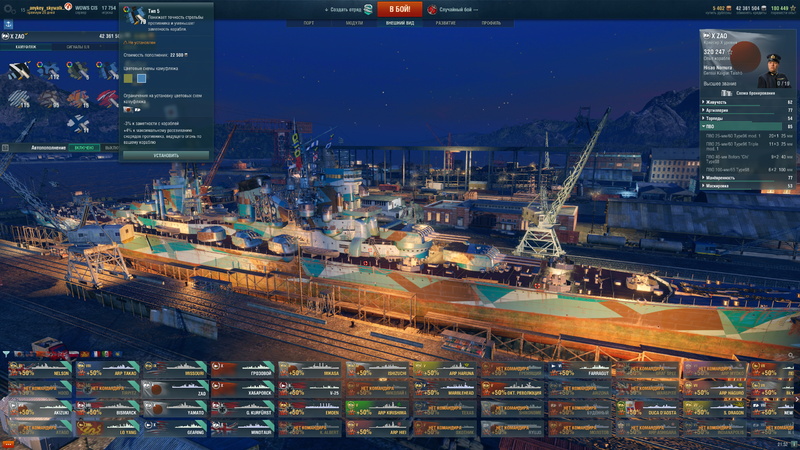Viewport: 800px width, 450px height.
Task: Open the anchor port selection icon
Action: (x=8, y=24)
